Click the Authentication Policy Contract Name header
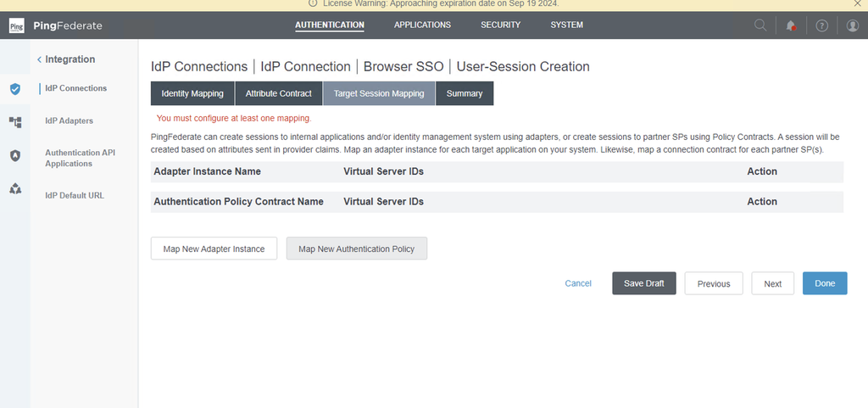This screenshot has width=868, height=408. pyautogui.click(x=238, y=202)
